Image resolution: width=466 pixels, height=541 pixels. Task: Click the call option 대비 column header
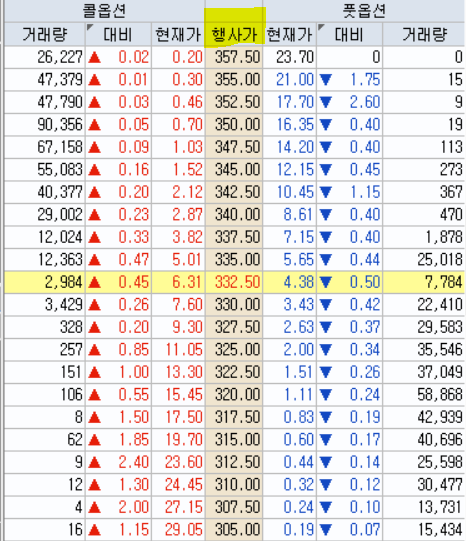click(x=118, y=34)
